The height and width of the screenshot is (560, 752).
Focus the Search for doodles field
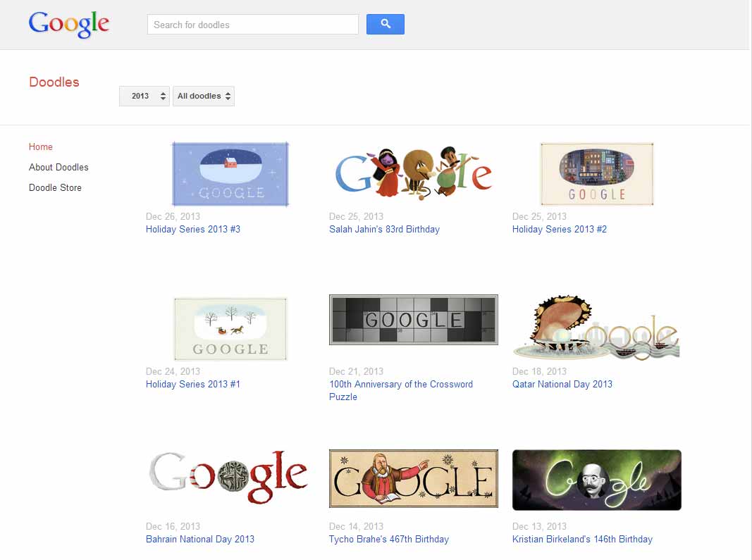(253, 25)
